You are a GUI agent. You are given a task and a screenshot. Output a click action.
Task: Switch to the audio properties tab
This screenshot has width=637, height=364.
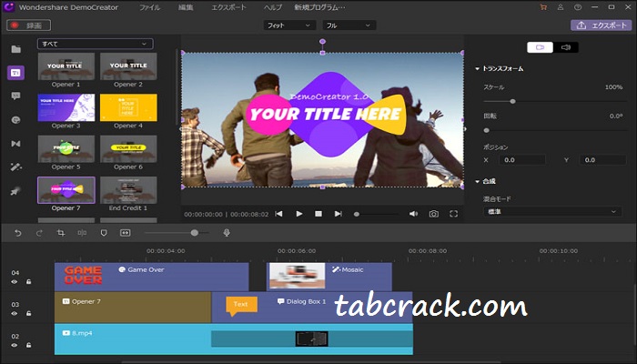pyautogui.click(x=566, y=47)
